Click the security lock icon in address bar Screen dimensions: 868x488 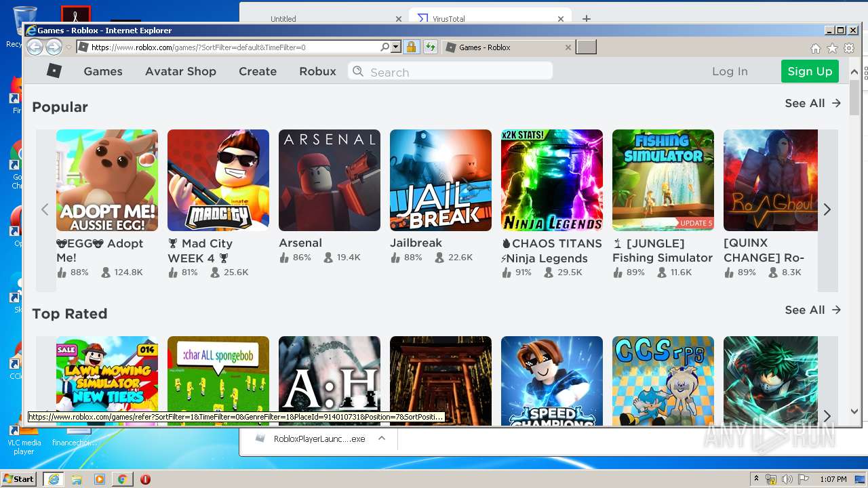point(410,47)
